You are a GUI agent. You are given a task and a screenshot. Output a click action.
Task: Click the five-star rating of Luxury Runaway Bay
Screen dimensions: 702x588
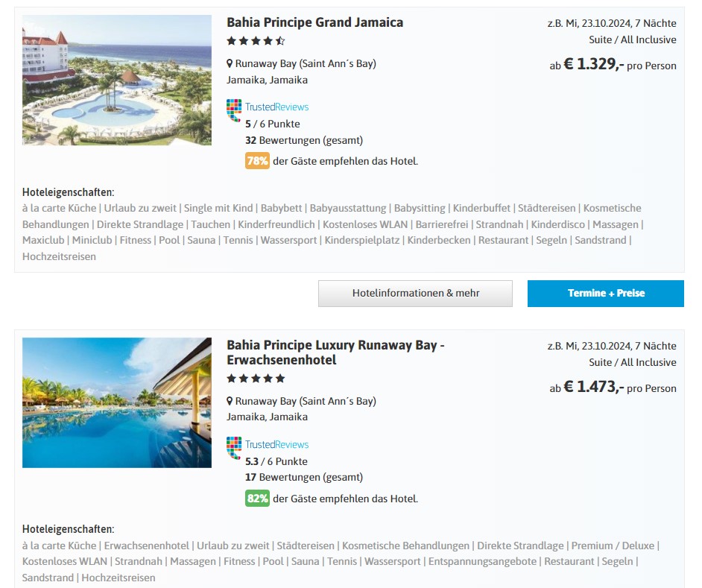click(256, 379)
